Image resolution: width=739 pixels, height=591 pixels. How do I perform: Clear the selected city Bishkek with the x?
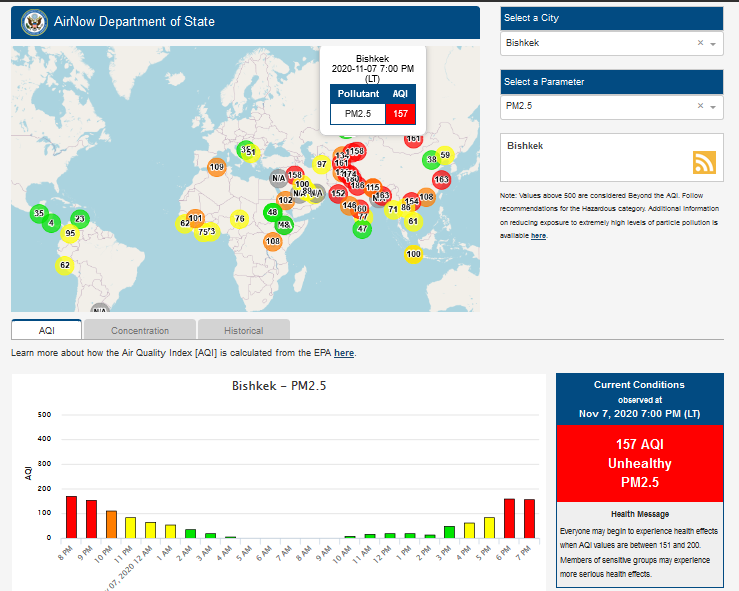699,44
